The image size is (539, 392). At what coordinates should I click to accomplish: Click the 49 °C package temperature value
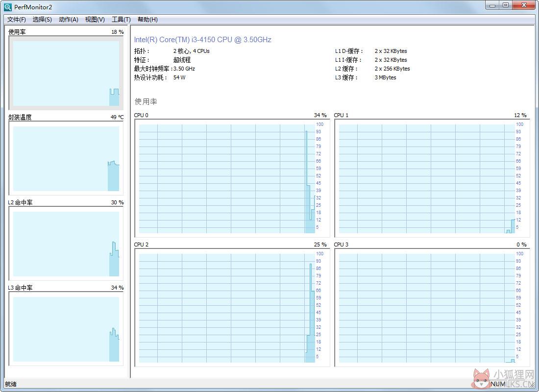[117, 117]
